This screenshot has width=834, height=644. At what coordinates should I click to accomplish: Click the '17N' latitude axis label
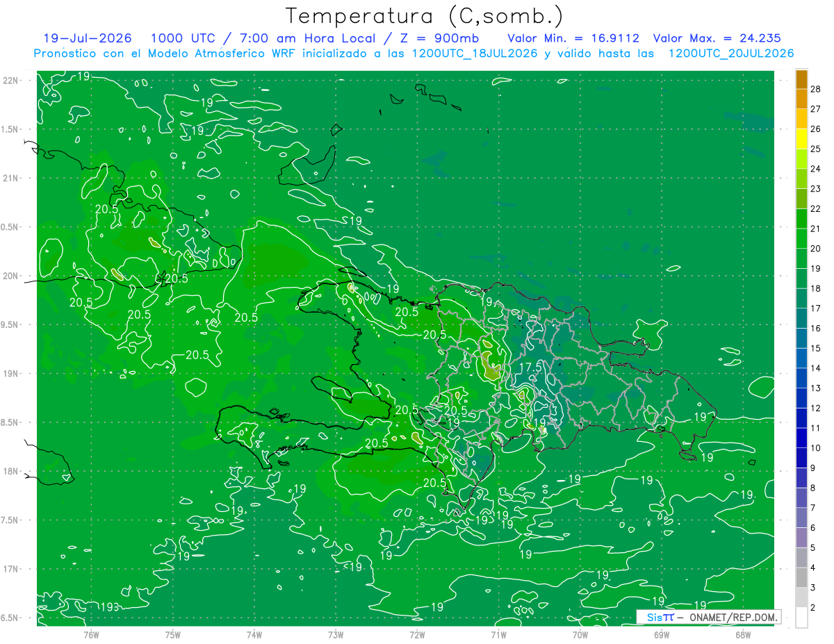tap(10, 569)
